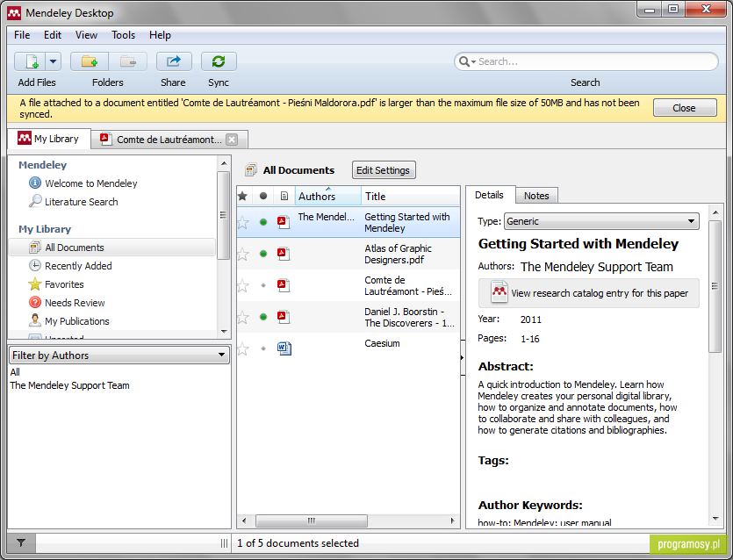
Task: Open PDF icon of Daniel J. Boorstin
Action: pos(284,317)
